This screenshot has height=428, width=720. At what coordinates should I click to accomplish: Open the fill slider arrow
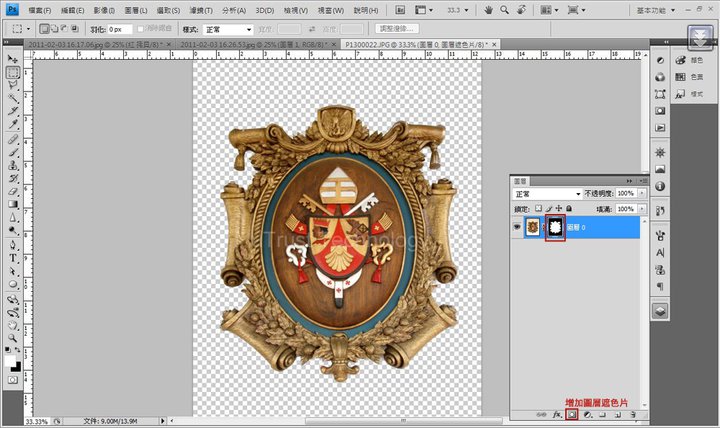tap(642, 209)
